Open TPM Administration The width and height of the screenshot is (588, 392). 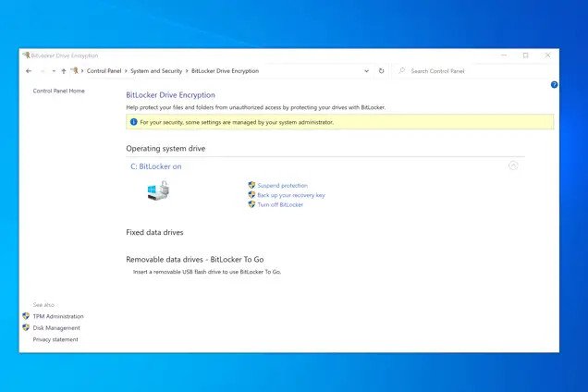tap(58, 316)
